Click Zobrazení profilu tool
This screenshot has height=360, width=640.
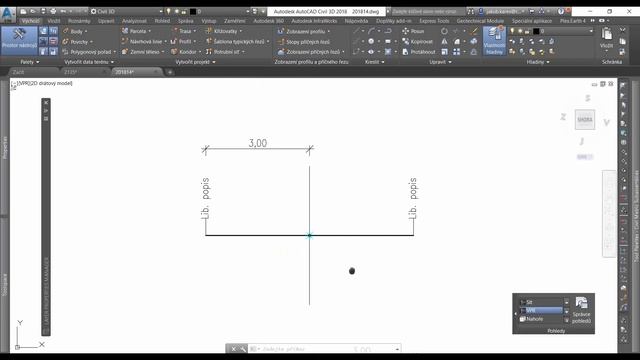(304, 31)
